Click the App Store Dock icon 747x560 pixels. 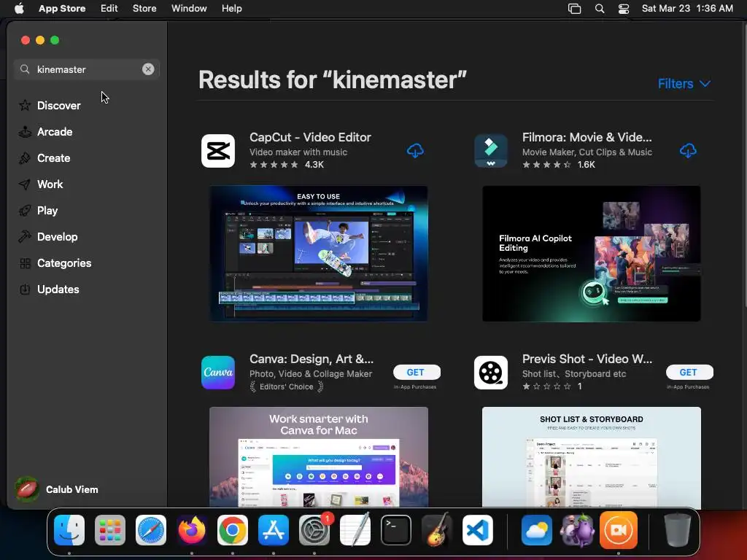274,530
